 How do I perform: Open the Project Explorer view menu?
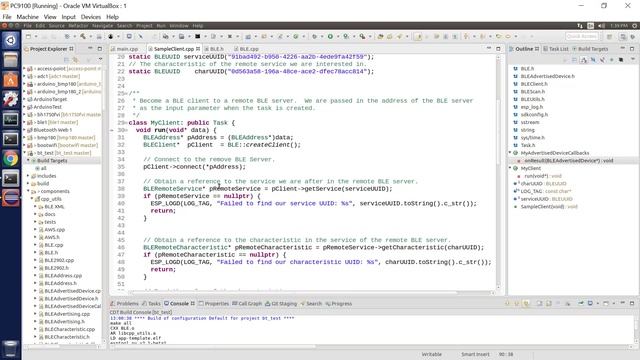[100, 60]
